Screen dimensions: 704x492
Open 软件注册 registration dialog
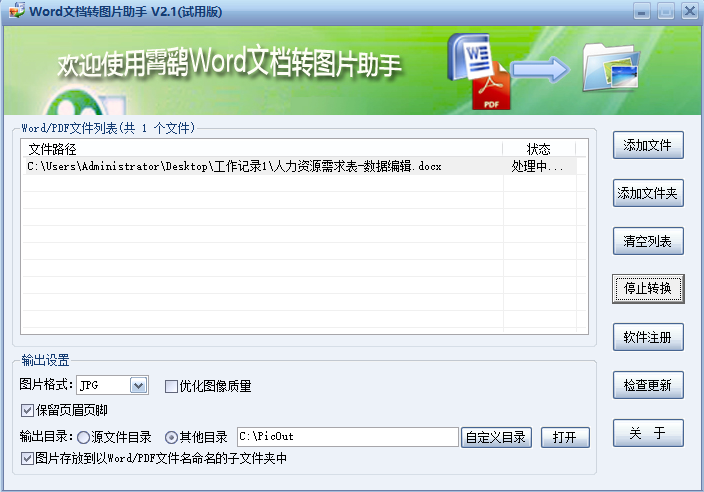[x=648, y=337]
